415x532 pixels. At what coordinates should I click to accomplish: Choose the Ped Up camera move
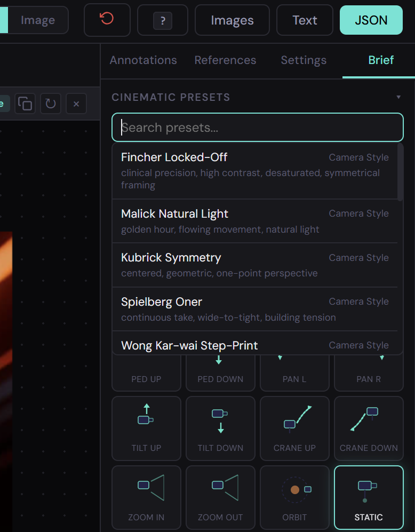[147, 373]
